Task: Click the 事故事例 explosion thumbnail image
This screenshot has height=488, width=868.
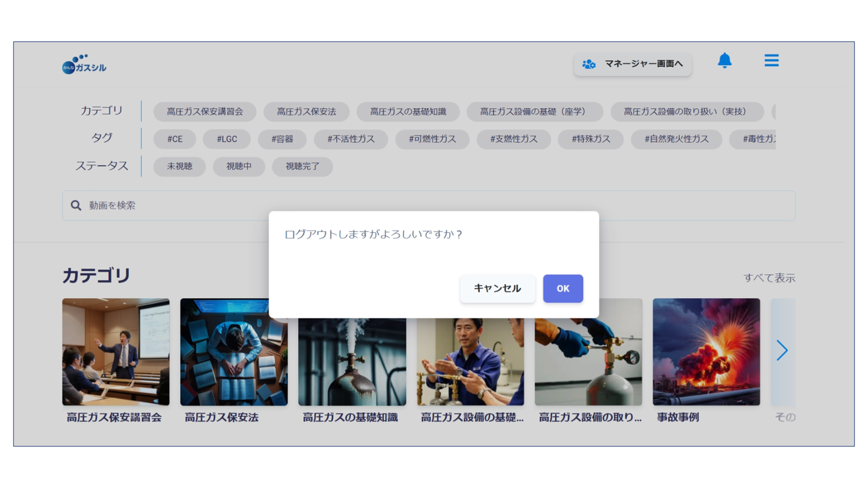Action: (706, 351)
